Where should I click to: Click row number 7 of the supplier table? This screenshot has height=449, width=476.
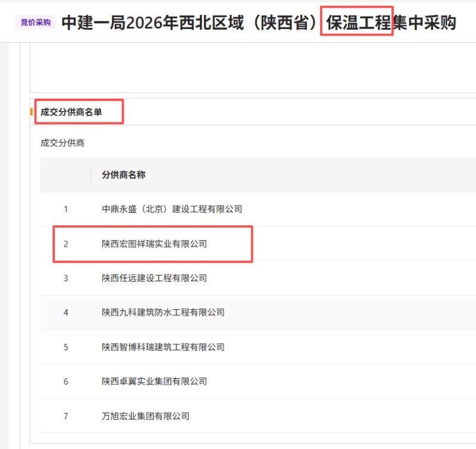(66, 416)
